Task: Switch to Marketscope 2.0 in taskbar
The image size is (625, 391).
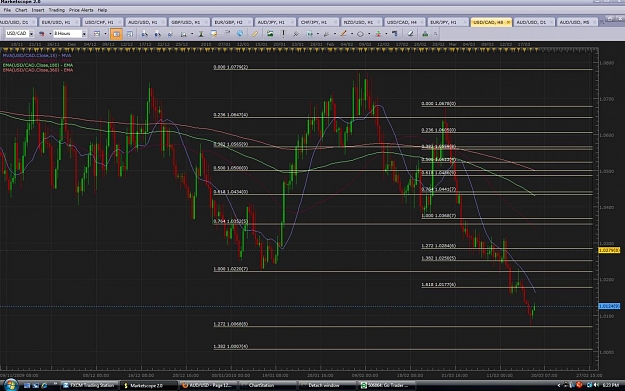Action: 148,385
